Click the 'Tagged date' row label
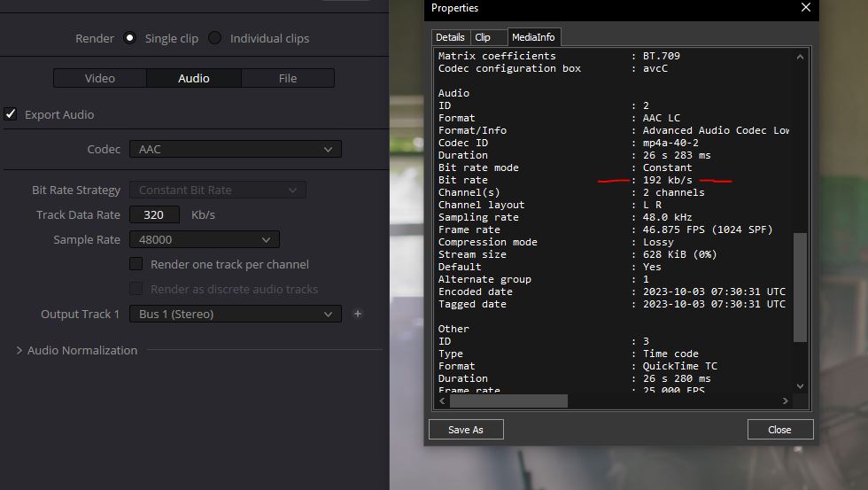868x490 pixels. pyautogui.click(x=472, y=304)
